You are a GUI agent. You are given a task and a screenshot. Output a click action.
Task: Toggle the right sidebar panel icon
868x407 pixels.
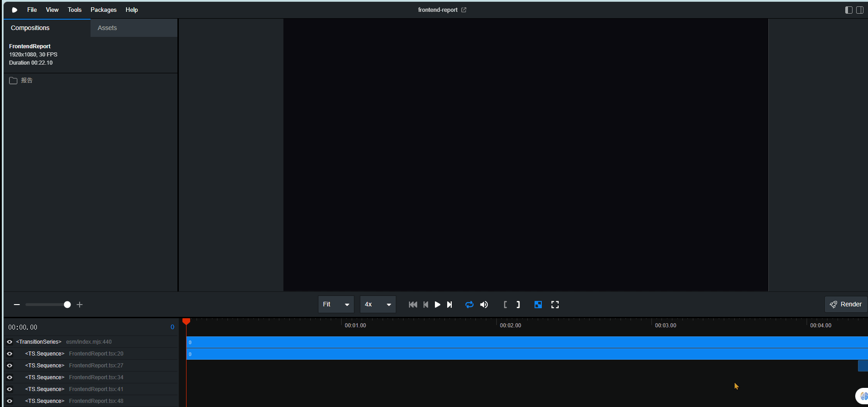click(x=860, y=10)
